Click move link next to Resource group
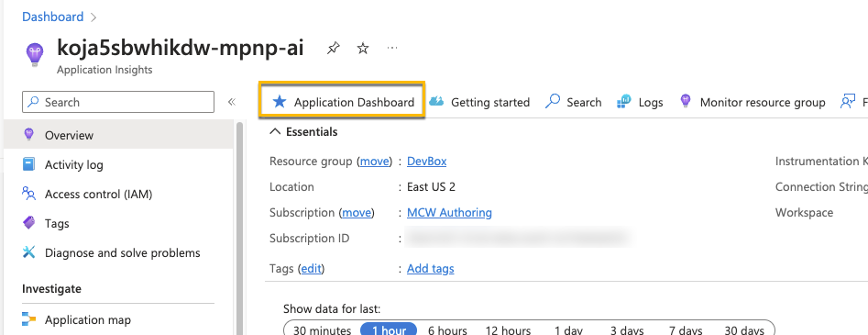Viewport: 868px width, 335px height. (x=374, y=162)
